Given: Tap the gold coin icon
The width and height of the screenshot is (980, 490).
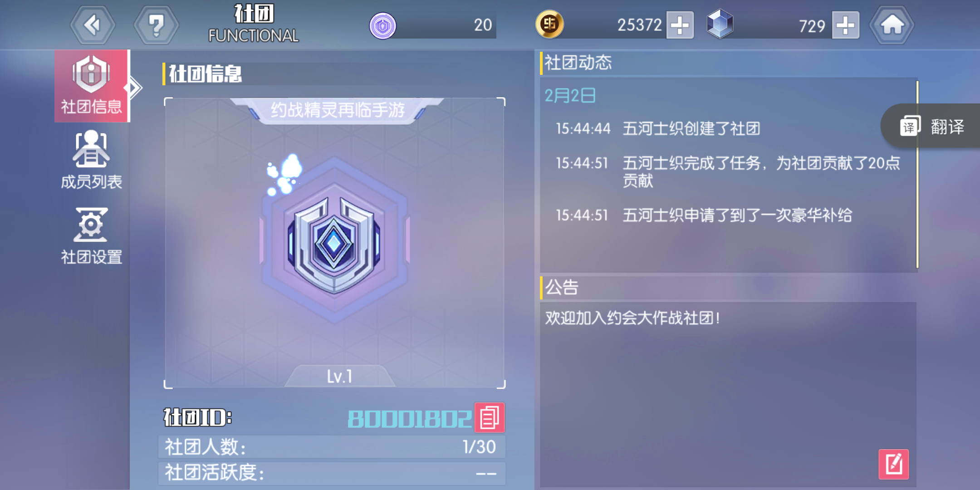Looking at the screenshot, I should coord(549,24).
